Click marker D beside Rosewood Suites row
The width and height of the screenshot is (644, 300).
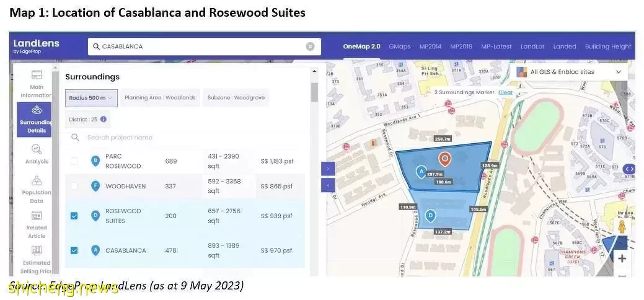coord(95,216)
